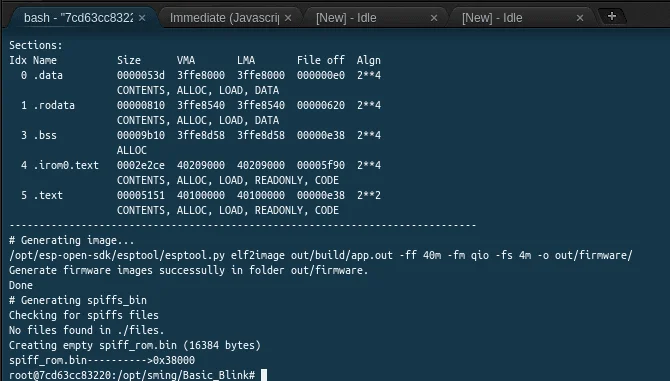
Task: Click the 'Done' output line
Action: (21, 285)
